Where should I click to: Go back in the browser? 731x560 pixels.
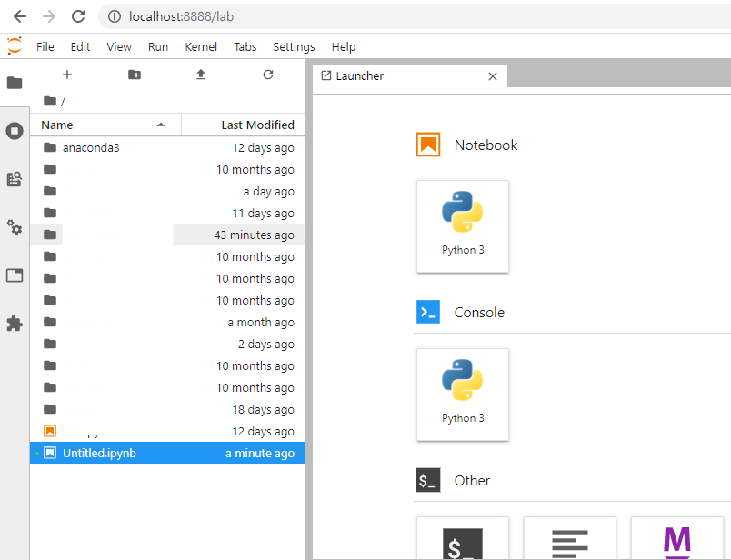click(20, 16)
